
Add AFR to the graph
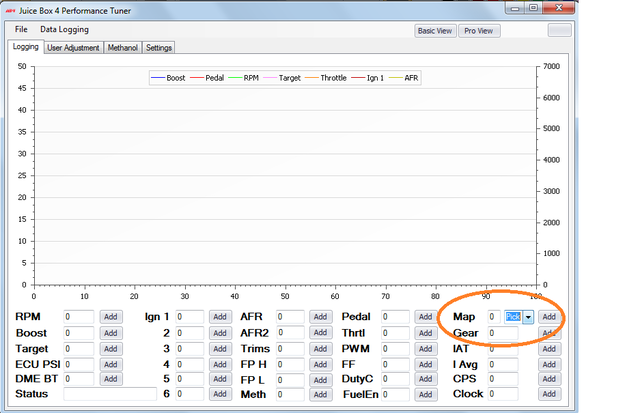tap(320, 317)
